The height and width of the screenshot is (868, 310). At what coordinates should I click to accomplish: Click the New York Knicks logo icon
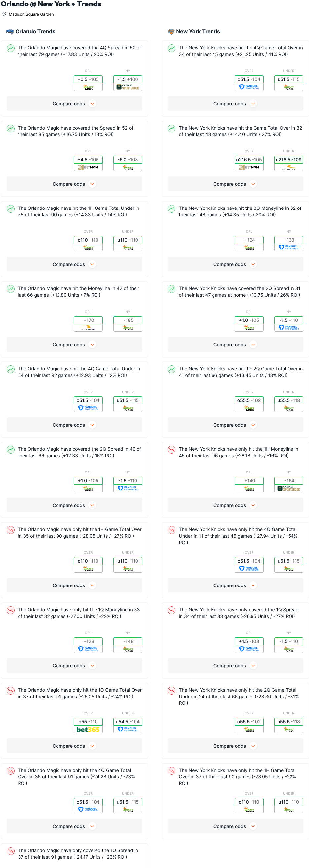click(171, 32)
